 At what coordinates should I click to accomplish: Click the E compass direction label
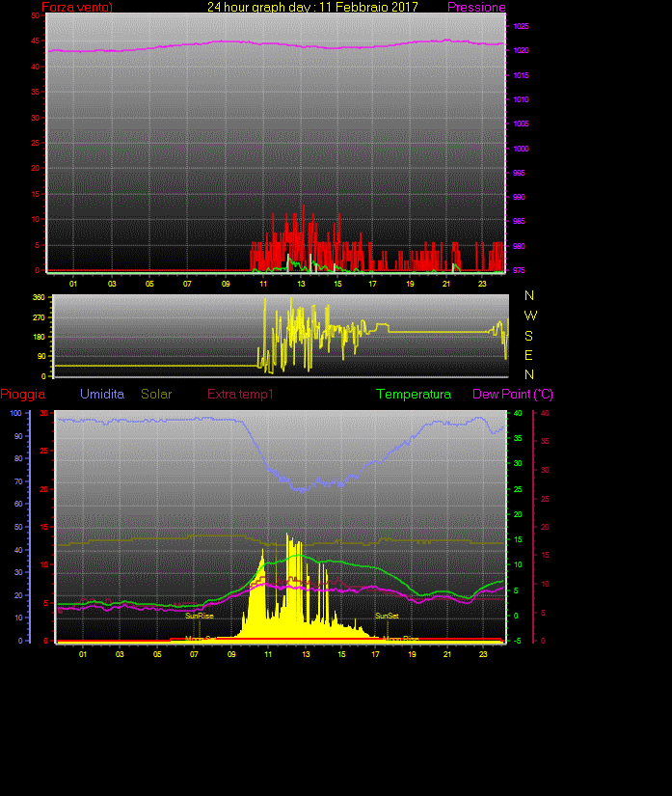[x=528, y=355]
